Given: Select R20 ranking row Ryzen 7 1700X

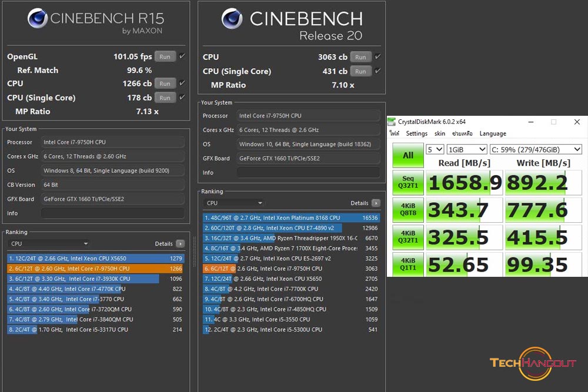Looking at the screenshot, I should [292, 248].
